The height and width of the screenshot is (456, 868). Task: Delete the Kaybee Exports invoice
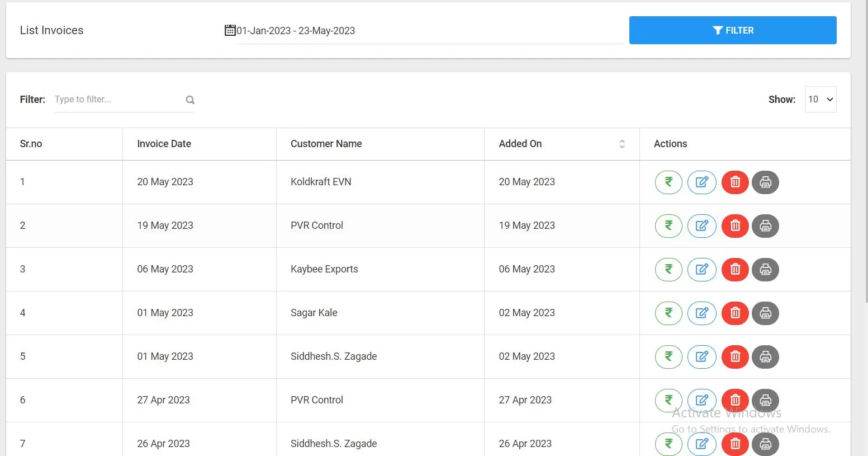(736, 270)
